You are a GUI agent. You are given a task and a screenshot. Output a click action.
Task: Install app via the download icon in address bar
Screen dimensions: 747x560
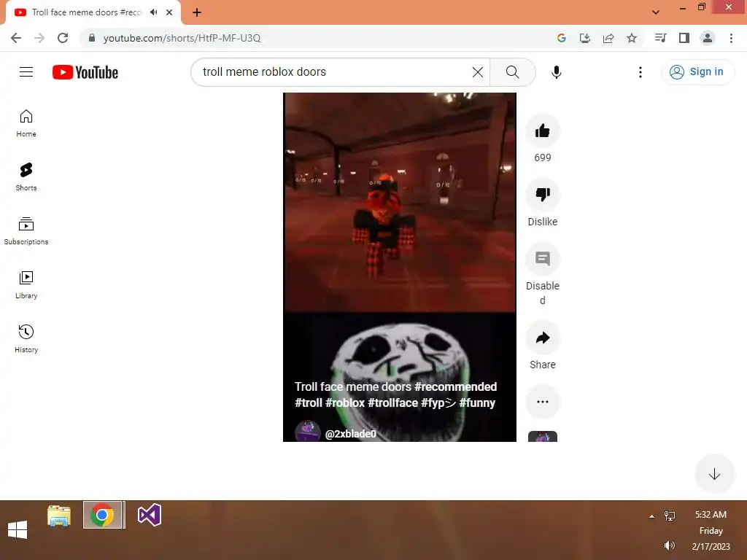(585, 38)
